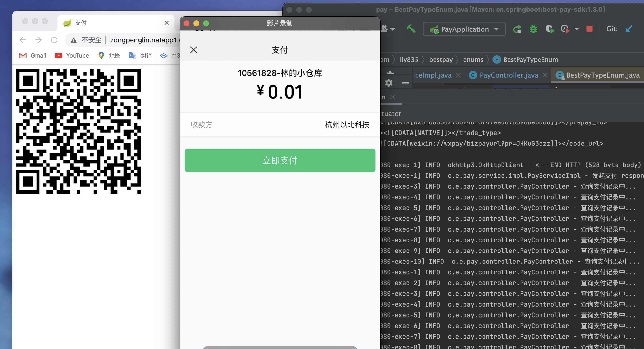644x349 pixels.
Task: Click the enums breadcrumb item
Action: coord(473,59)
